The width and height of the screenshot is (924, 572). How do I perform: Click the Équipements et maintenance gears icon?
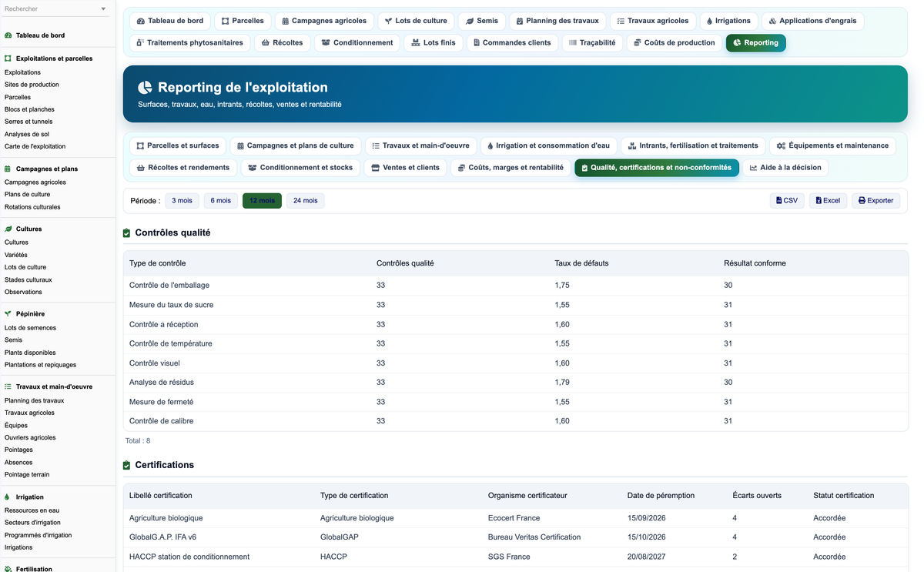click(781, 146)
